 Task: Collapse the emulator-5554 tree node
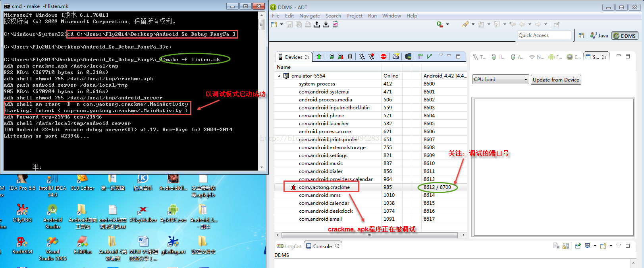click(279, 76)
